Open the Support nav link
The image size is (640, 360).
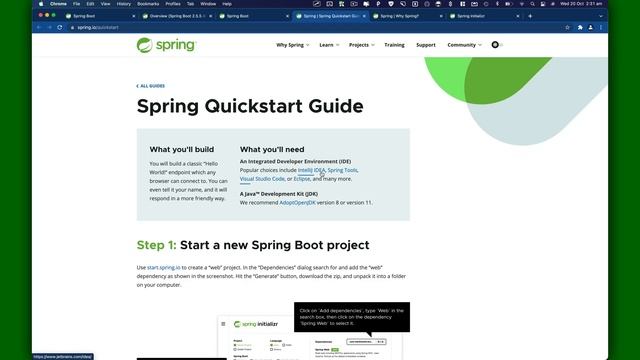tap(426, 45)
